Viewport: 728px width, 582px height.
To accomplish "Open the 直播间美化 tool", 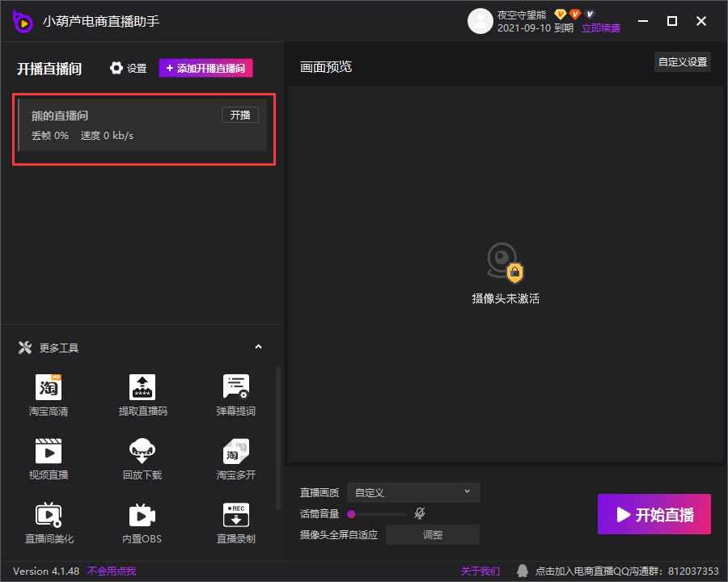I will click(x=49, y=515).
